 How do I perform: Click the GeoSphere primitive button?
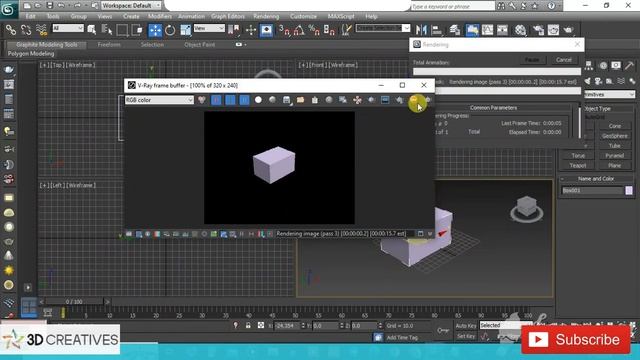[614, 136]
